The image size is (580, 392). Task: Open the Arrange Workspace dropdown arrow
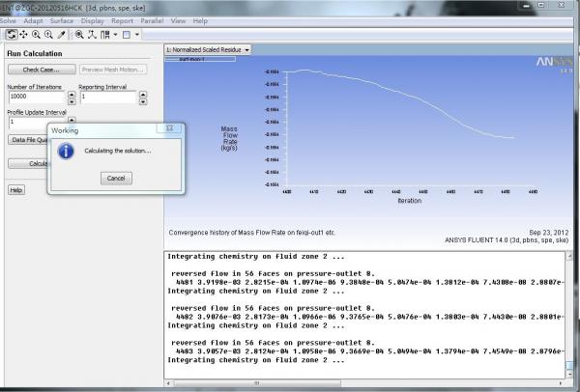point(115,35)
